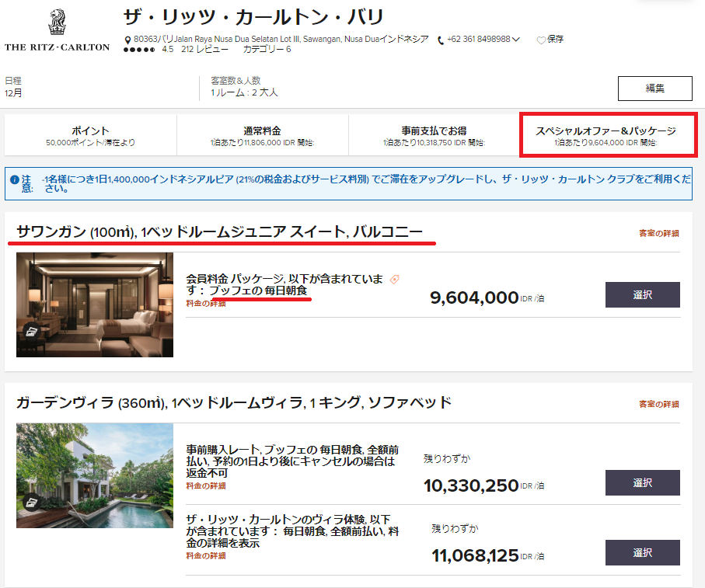Open the 212 レビュー reviews link
The height and width of the screenshot is (588, 705).
[204, 49]
